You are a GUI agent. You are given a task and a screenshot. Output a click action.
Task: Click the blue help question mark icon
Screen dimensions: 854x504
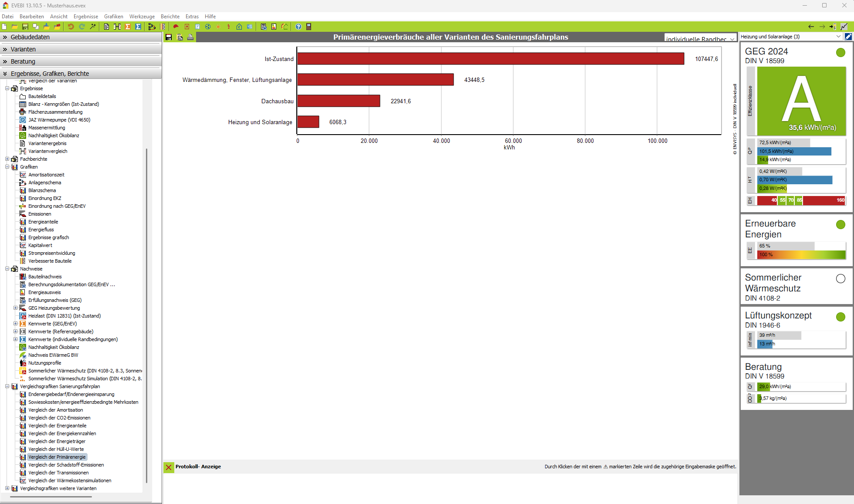[298, 27]
